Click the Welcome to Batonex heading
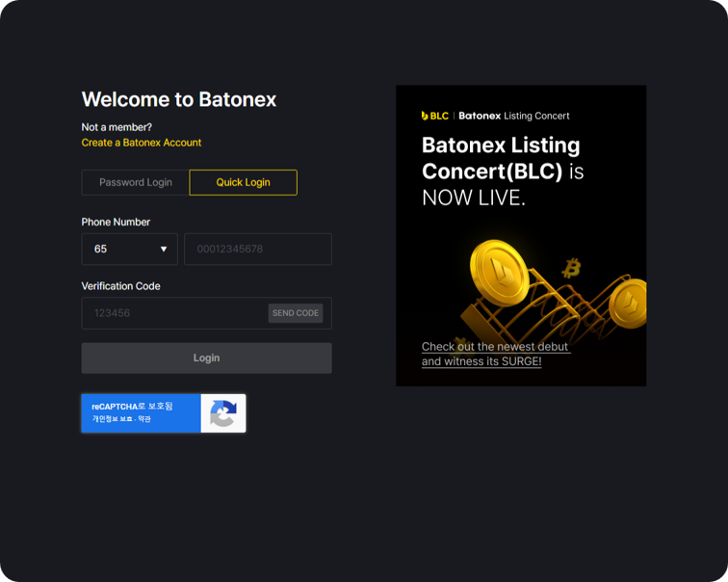728x582 pixels. pyautogui.click(x=179, y=99)
